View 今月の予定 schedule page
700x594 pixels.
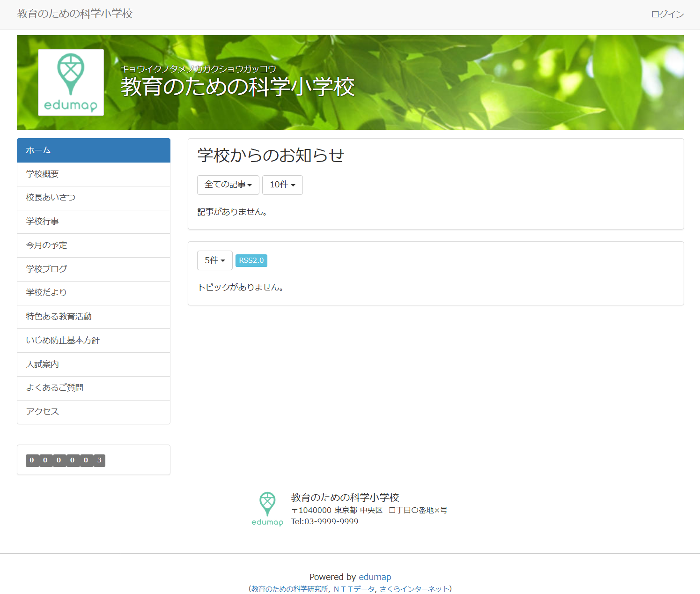(93, 245)
